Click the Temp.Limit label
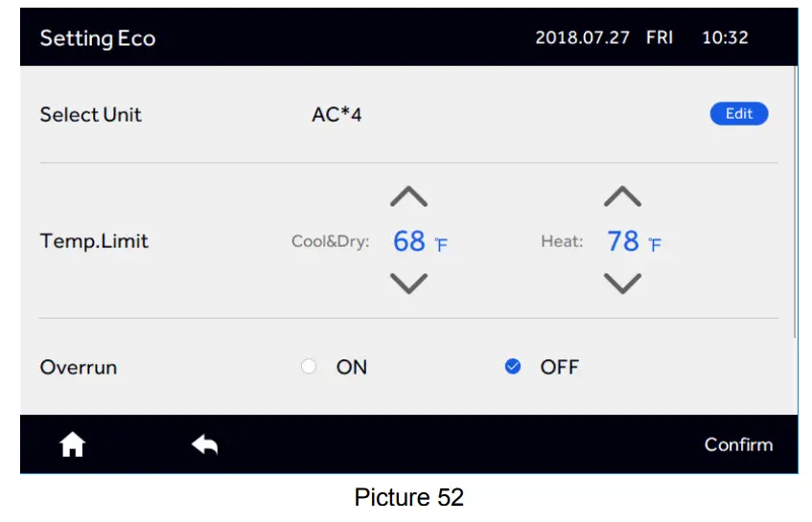Screen dimensions: 812x522 coord(94,241)
